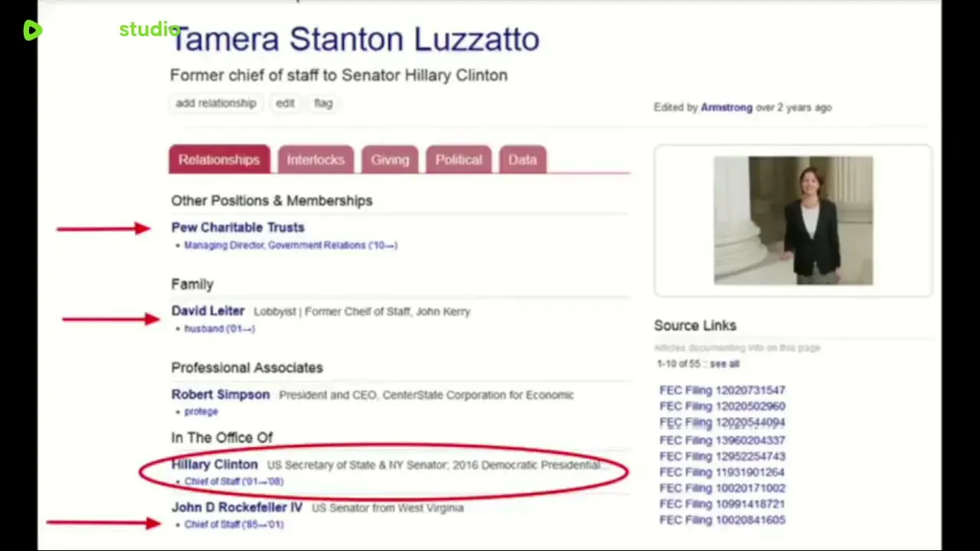Image resolution: width=980 pixels, height=551 pixels.
Task: Open David Leiter's profile
Action: [207, 311]
